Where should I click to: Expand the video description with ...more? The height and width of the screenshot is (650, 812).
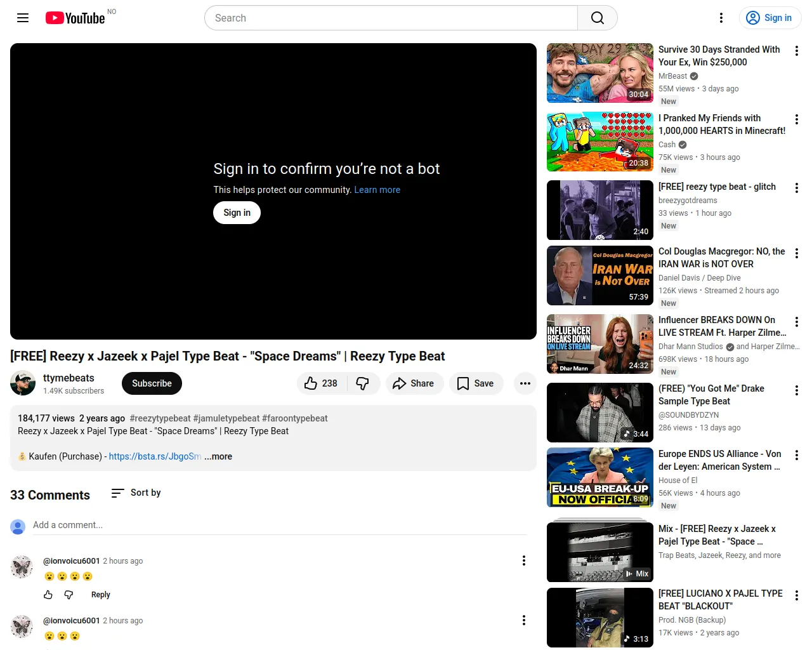point(218,456)
